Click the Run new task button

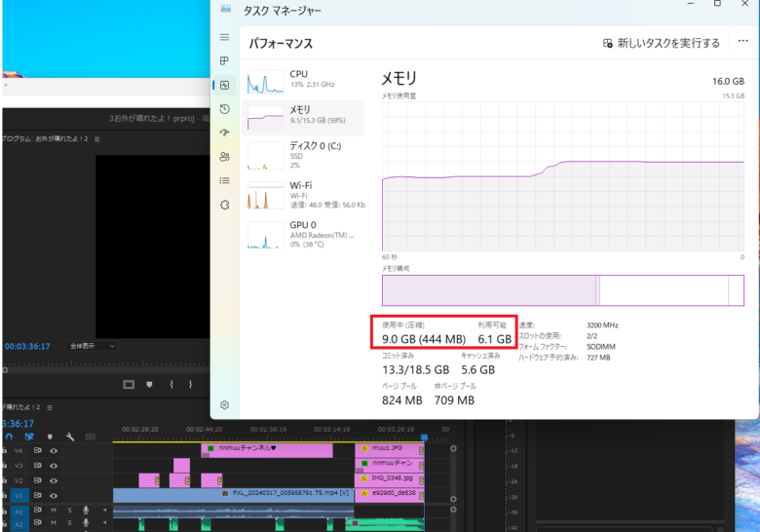662,43
